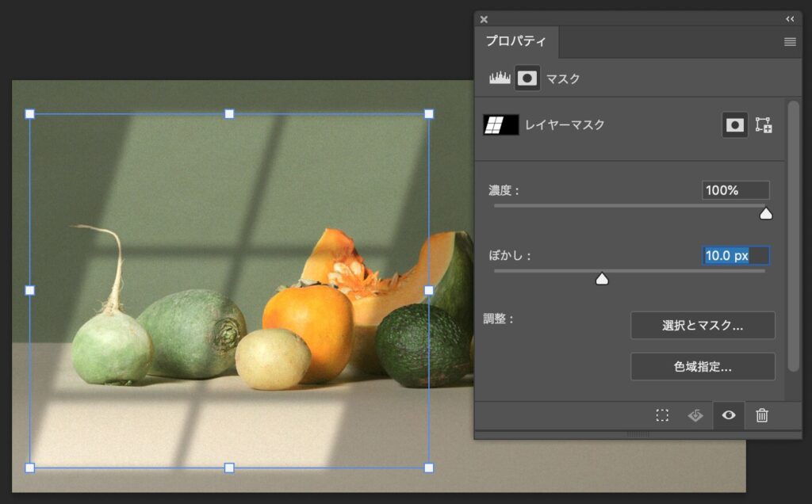Load selection from mask

662,415
